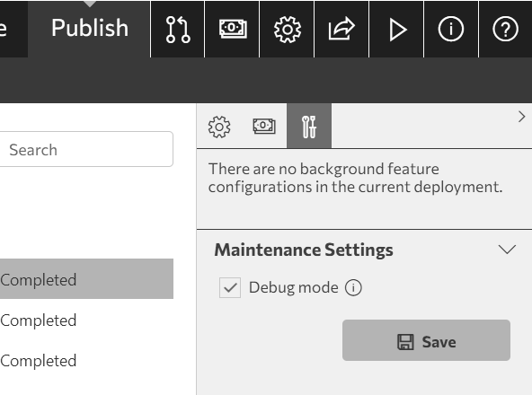Switch to the gear tab in side panel
532x395 pixels.
pyautogui.click(x=219, y=127)
